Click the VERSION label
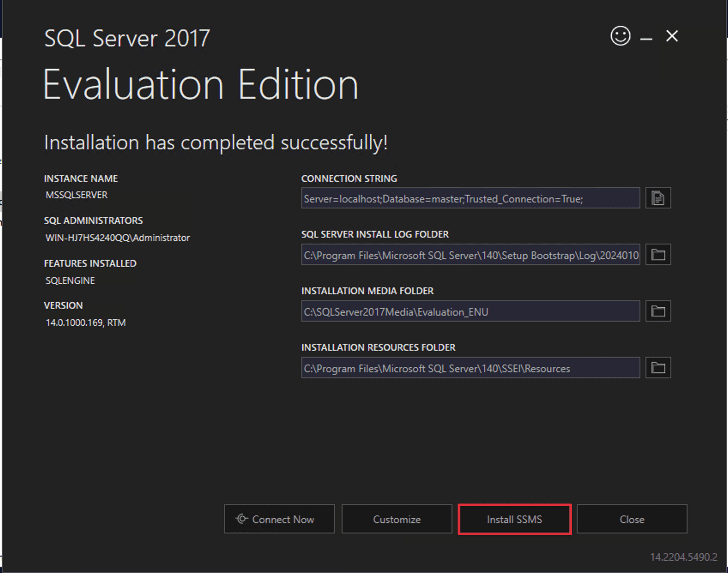The width and height of the screenshot is (728, 573). 63,305
